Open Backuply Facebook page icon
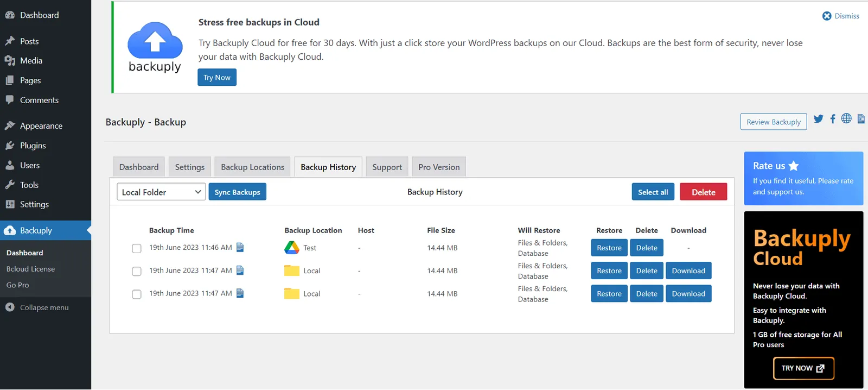868x390 pixels. [x=833, y=118]
